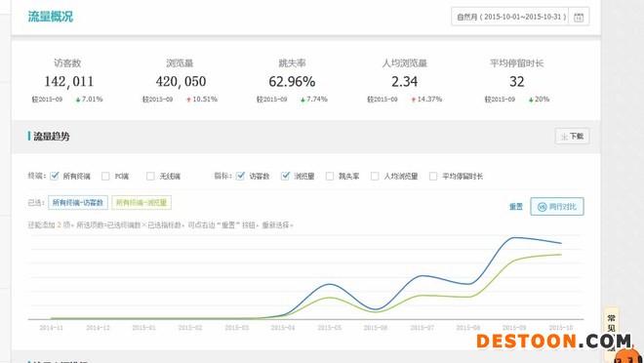Viewport: 644px width, 363px height.
Task: Enable the 跳失率 indicator checkbox
Action: click(330, 177)
